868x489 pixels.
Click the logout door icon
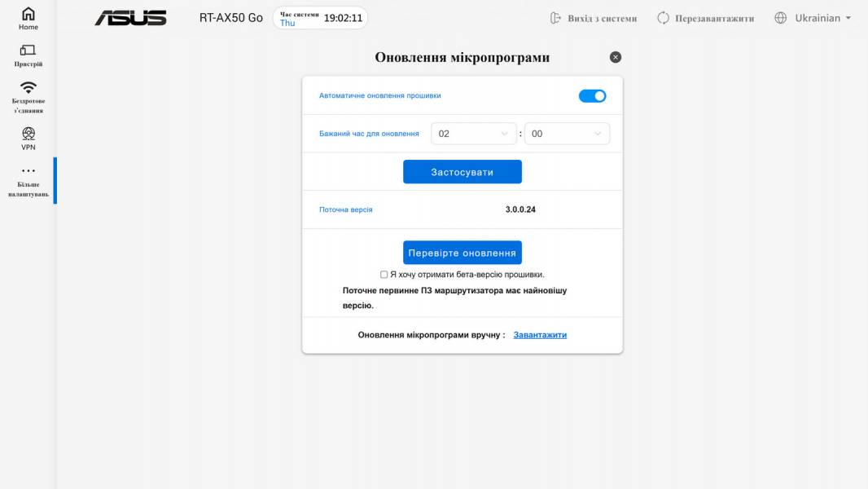555,18
